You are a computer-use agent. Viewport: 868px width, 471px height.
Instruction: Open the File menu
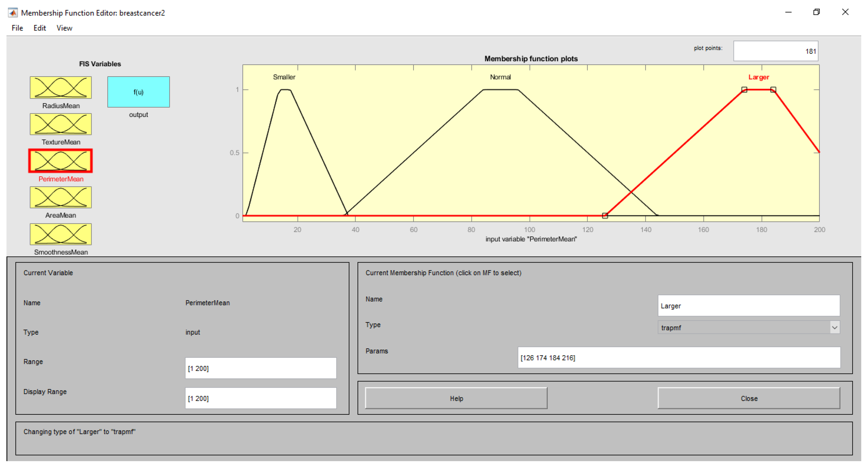[x=17, y=28]
